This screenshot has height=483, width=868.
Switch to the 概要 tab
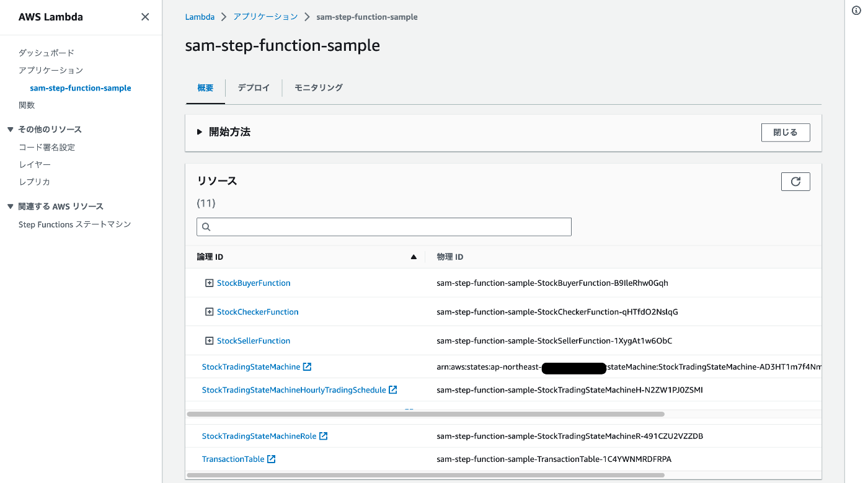point(205,88)
